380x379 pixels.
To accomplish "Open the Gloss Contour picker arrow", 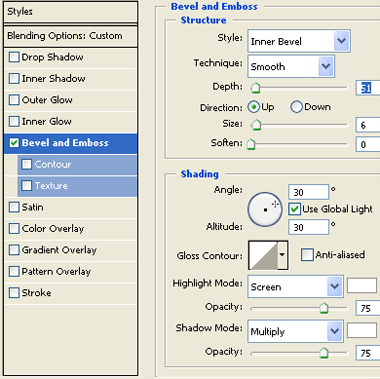I will (x=282, y=255).
